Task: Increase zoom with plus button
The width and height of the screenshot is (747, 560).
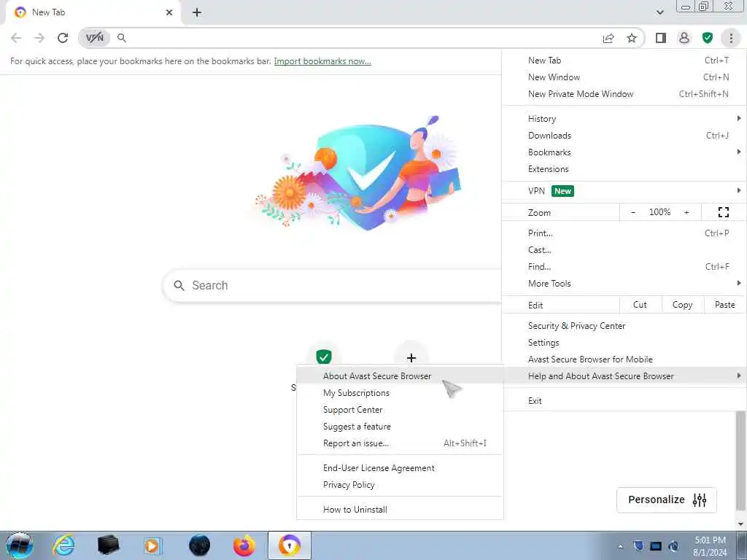Action: tap(686, 212)
